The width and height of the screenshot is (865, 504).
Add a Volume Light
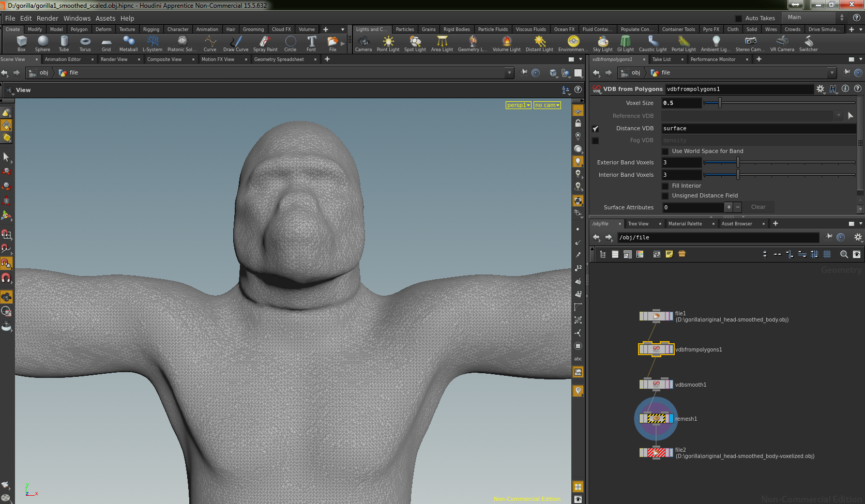click(x=507, y=43)
